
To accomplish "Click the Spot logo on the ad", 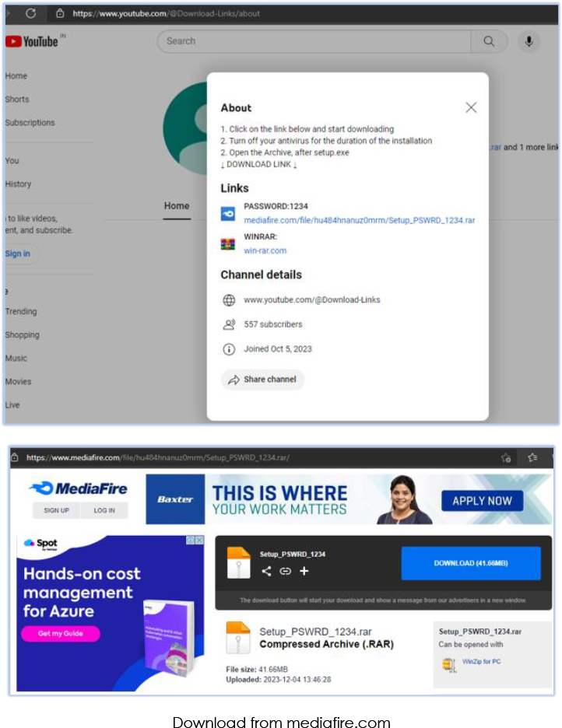I will coord(40,544).
